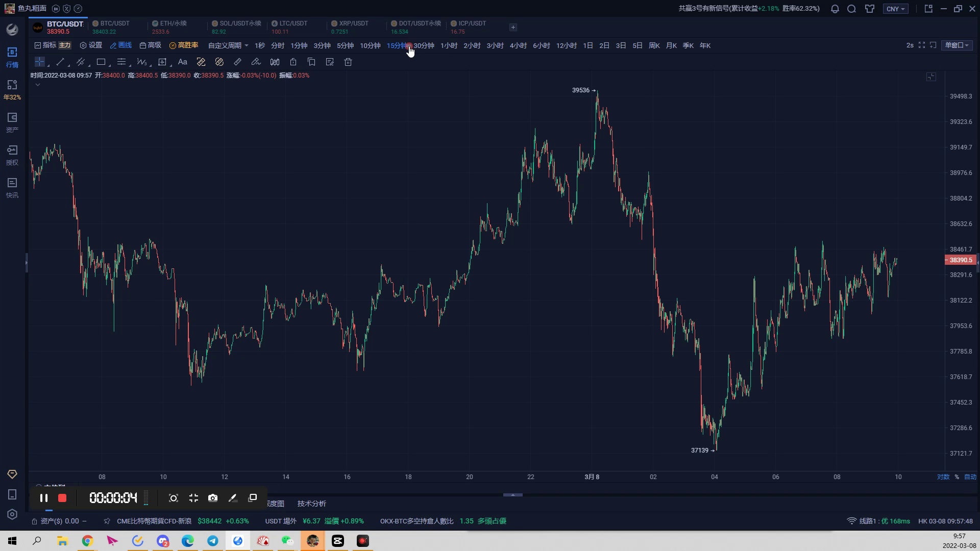Stop the screen recording
Screen dimensions: 980x551
tap(62, 498)
